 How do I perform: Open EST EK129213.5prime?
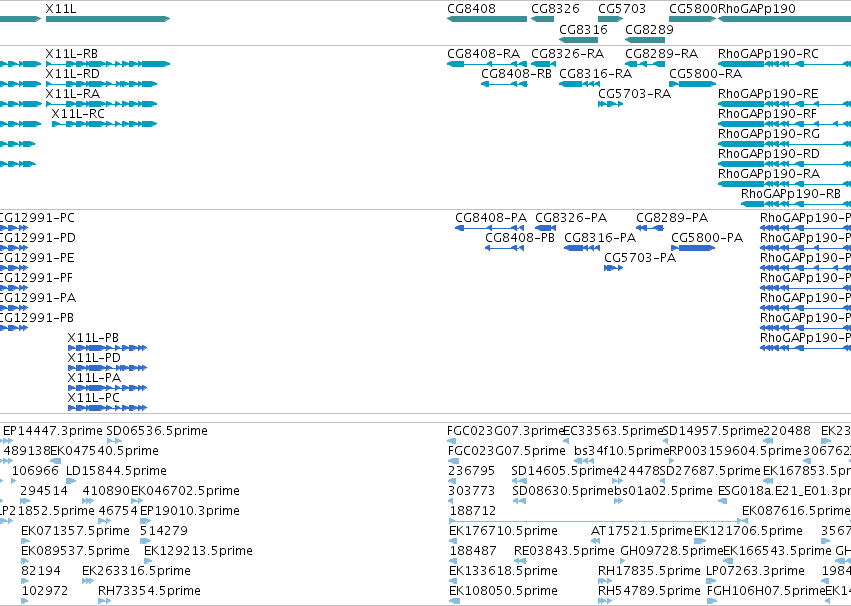(199, 551)
